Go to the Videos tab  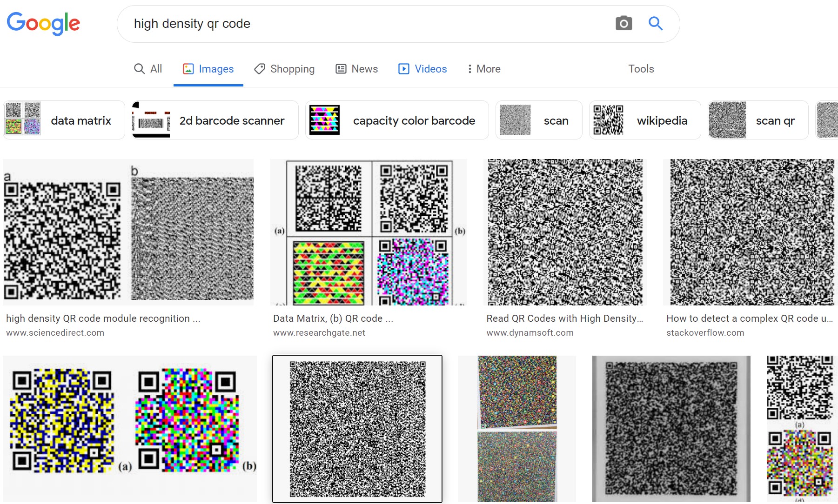[x=422, y=69]
